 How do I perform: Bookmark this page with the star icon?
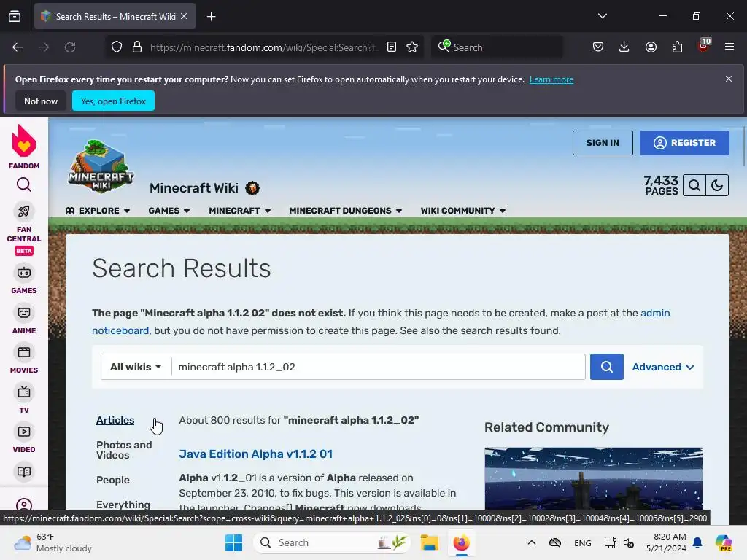point(412,47)
